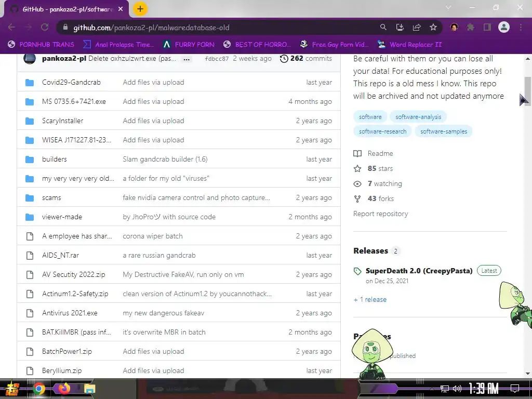Click the volume speaker tray icon
This screenshot has height=399, width=532.
pyautogui.click(x=457, y=389)
